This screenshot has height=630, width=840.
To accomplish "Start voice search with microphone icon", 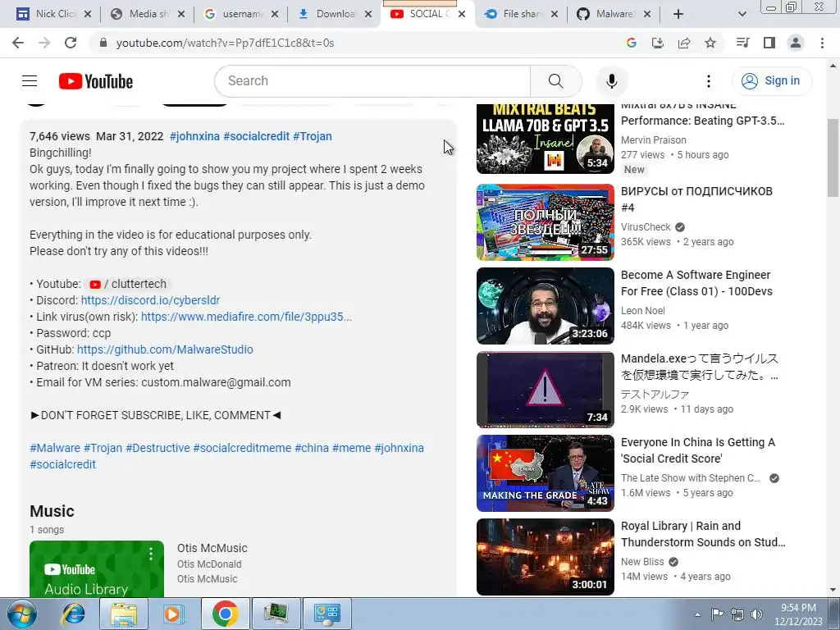I will pyautogui.click(x=611, y=81).
